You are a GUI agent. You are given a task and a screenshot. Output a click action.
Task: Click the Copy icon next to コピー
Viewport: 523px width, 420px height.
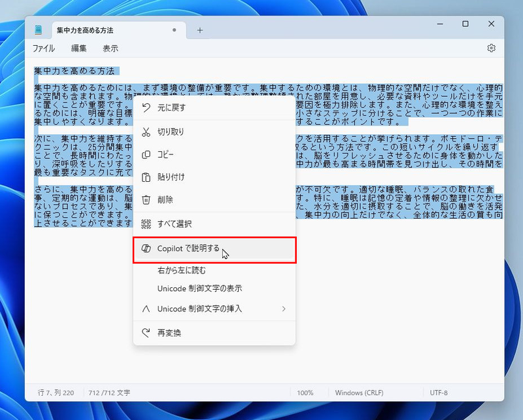click(146, 155)
